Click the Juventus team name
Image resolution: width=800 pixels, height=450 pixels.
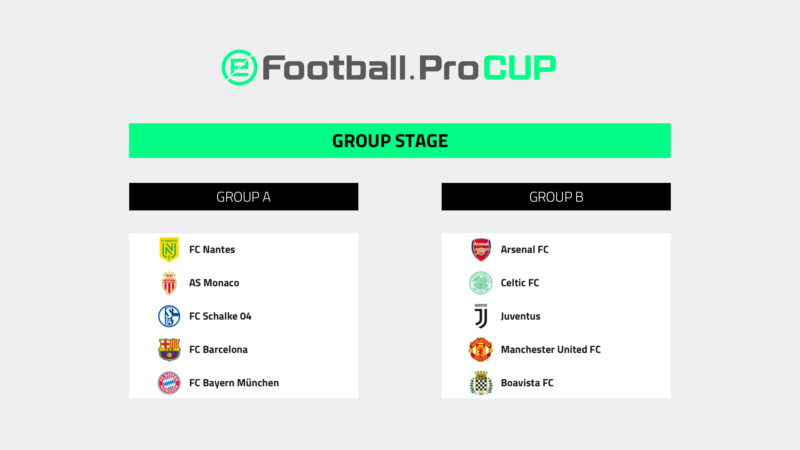(520, 316)
